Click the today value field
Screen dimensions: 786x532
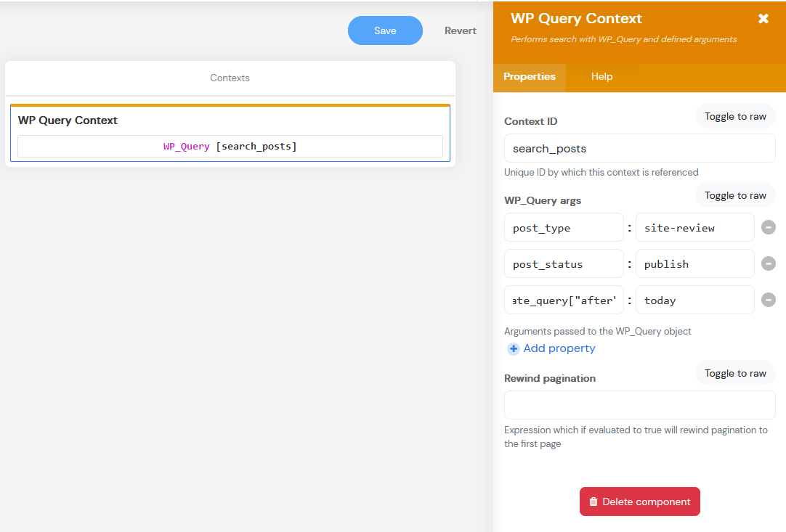(694, 300)
